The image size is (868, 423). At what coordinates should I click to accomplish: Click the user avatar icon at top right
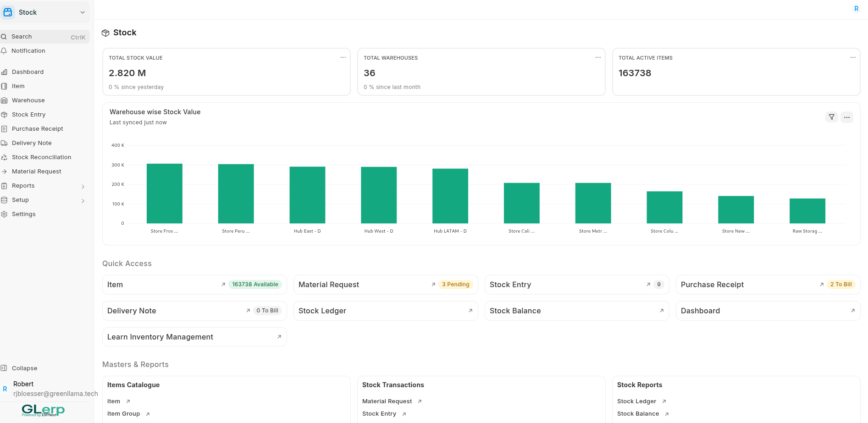pos(856,9)
